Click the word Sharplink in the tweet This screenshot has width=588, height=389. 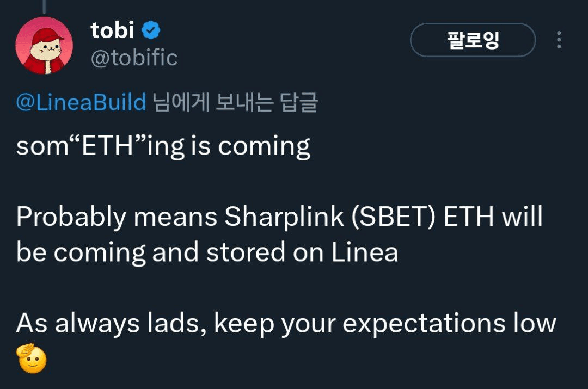[x=284, y=217]
